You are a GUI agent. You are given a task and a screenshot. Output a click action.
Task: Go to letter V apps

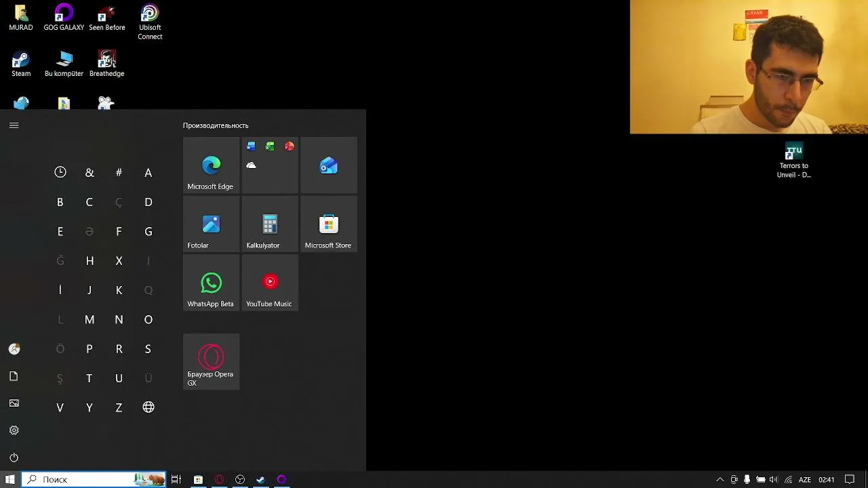point(60,407)
